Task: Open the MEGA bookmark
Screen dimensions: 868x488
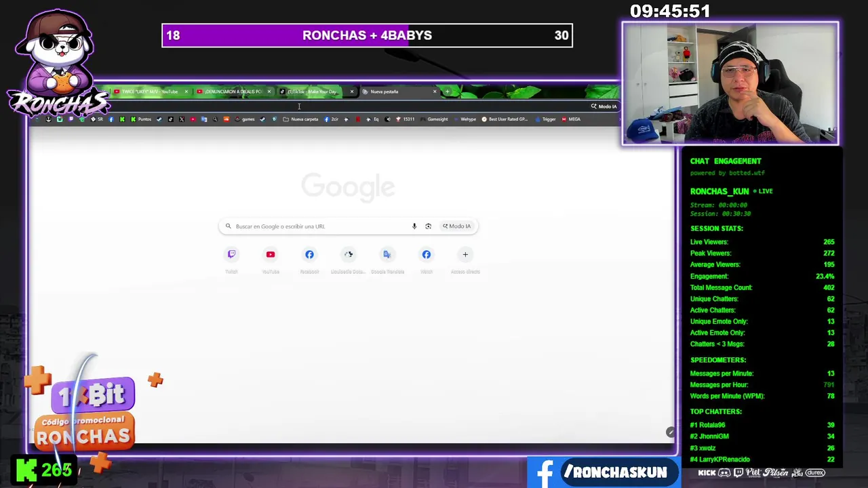Action: tap(570, 119)
